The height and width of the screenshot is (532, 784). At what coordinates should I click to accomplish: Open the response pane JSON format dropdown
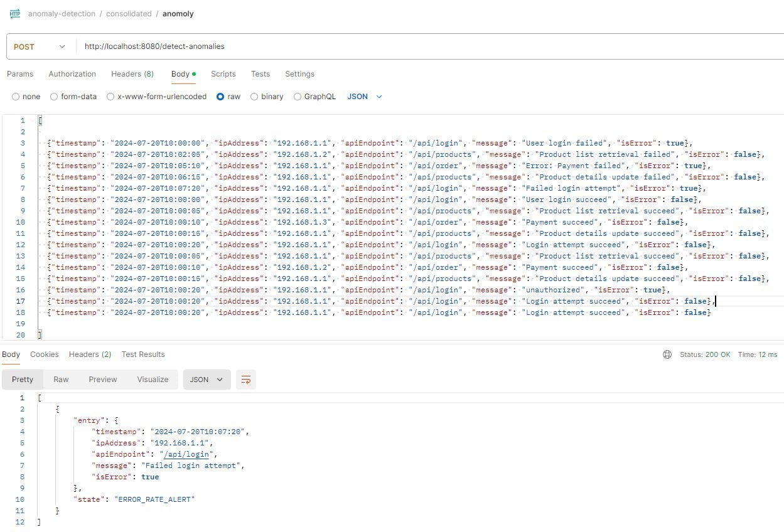click(x=206, y=379)
